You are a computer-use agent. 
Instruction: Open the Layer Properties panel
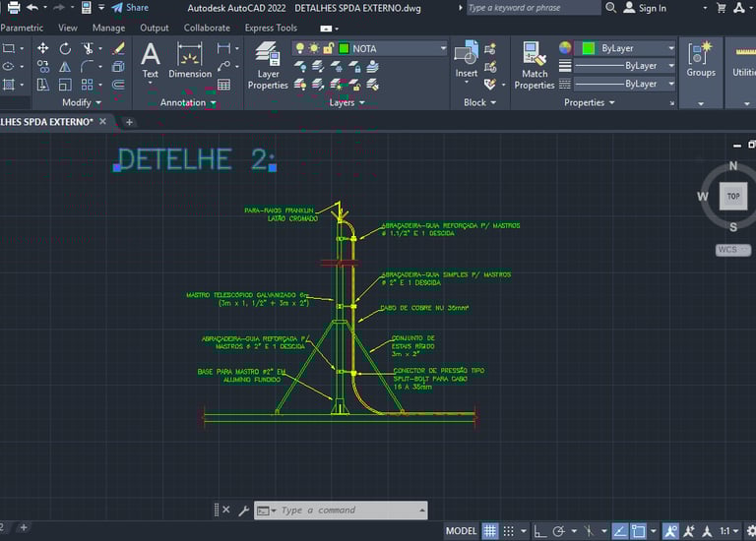pyautogui.click(x=268, y=65)
